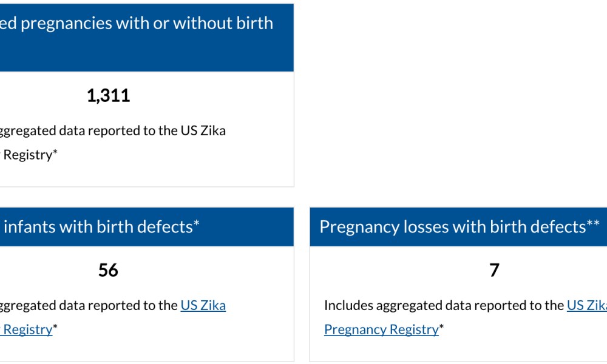Click the asterisk after the infants card Registry link

(55, 328)
